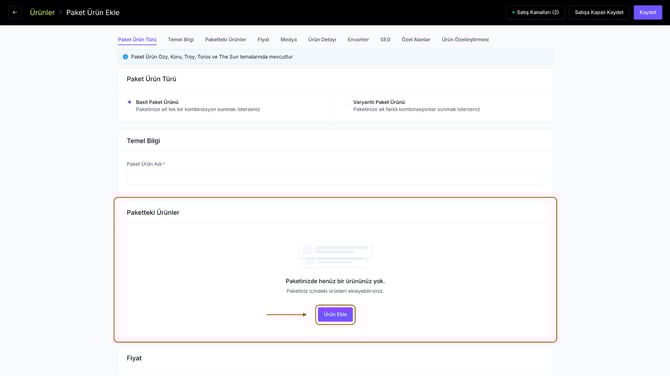Click the Ürünler breadcrumb link

[42, 12]
